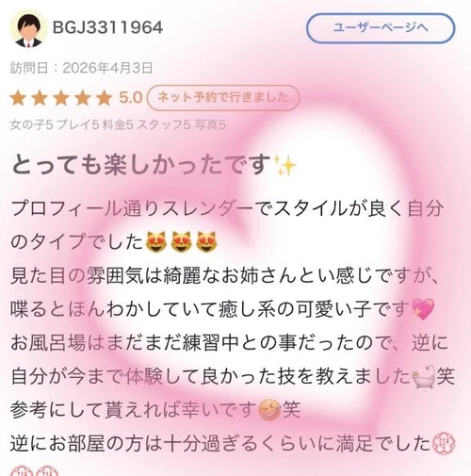The image size is (471, 476).
Task: Click the first heart-eyes cat emoji
Action: click(157, 242)
